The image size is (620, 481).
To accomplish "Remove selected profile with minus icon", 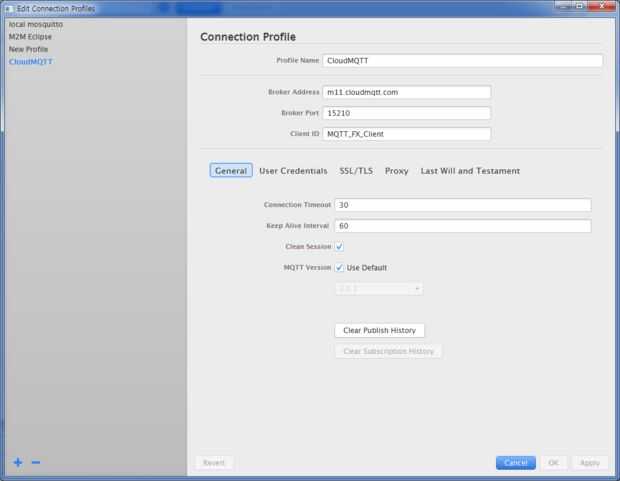I will 36,462.
